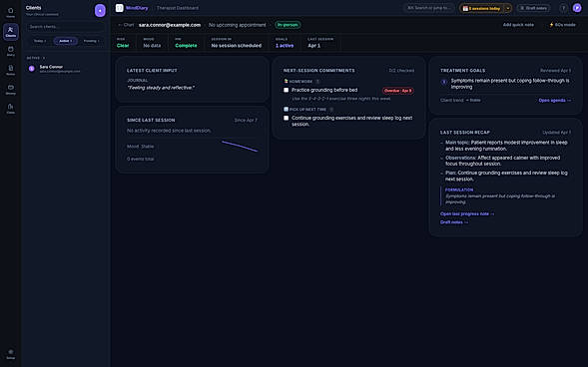Open the Notes document icon in sidebar
Image resolution: width=588 pixels, height=367 pixels.
[11, 70]
